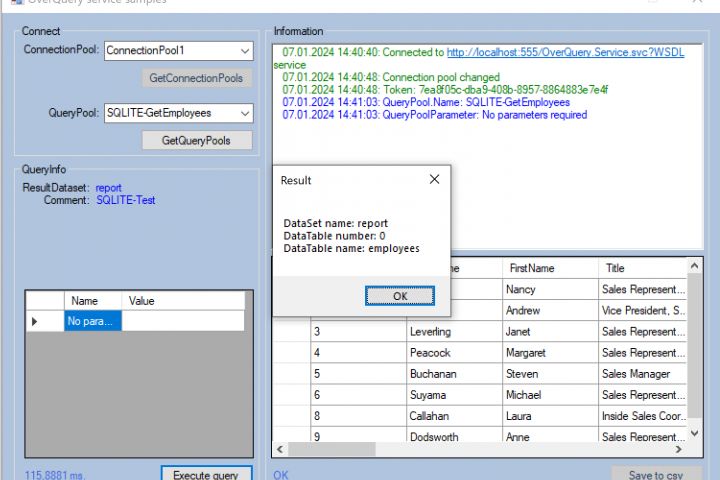Expand the QueryPool combo box

(245, 113)
